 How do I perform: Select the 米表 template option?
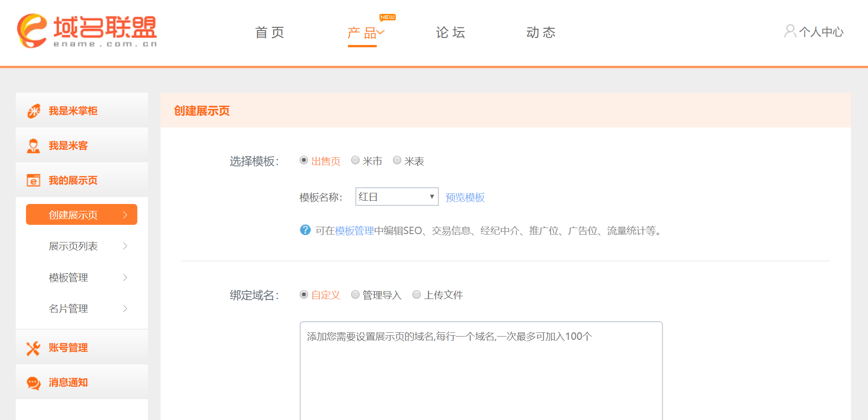click(x=397, y=160)
